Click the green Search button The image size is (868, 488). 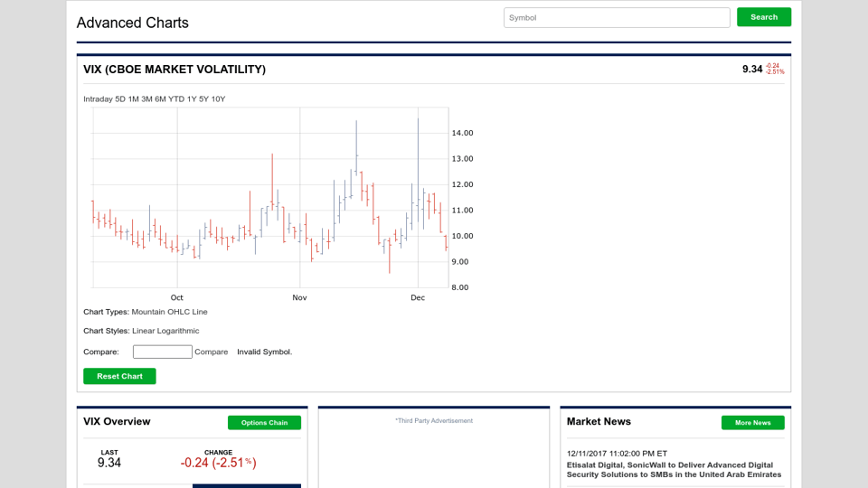click(x=763, y=17)
